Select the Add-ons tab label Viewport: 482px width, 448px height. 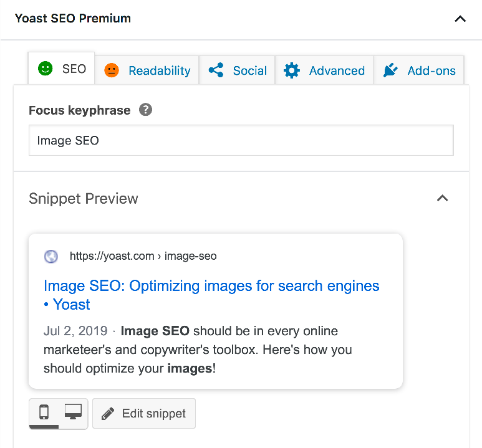(x=431, y=70)
